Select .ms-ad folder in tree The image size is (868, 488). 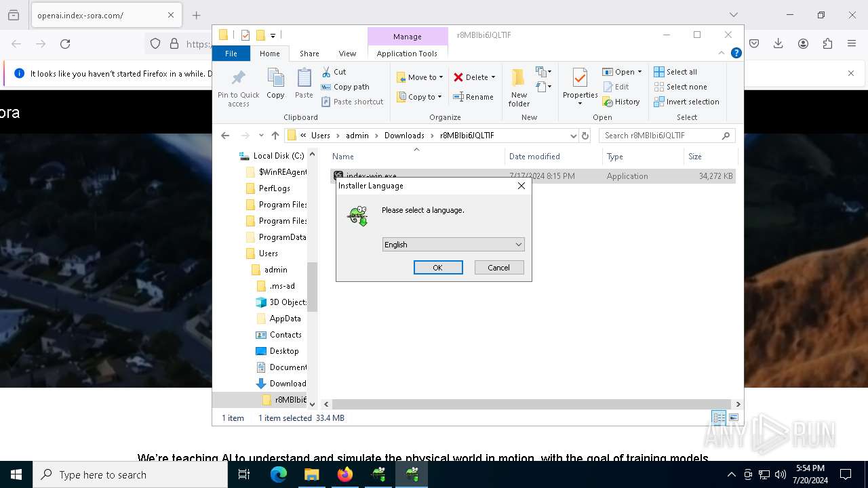[276, 286]
